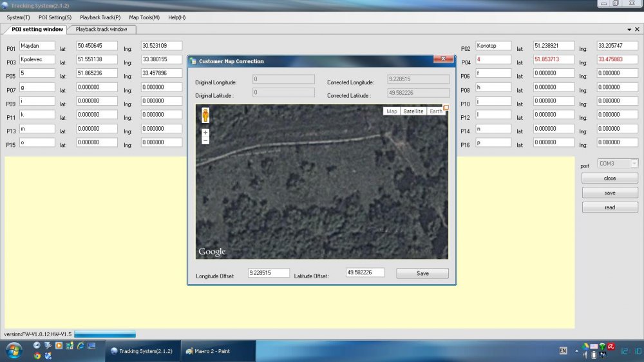Open the POI Setting(S) menu
The image size is (644, 362).
click(x=55, y=17)
